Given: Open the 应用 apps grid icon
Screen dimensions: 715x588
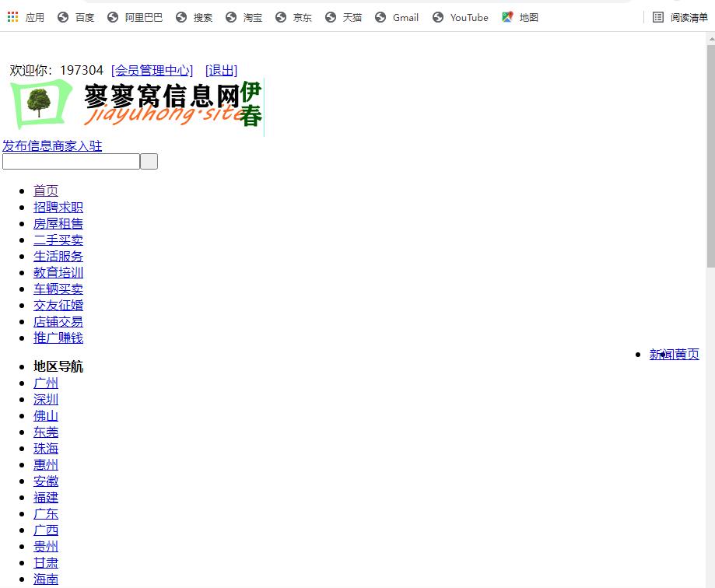Looking at the screenshot, I should coord(13,17).
